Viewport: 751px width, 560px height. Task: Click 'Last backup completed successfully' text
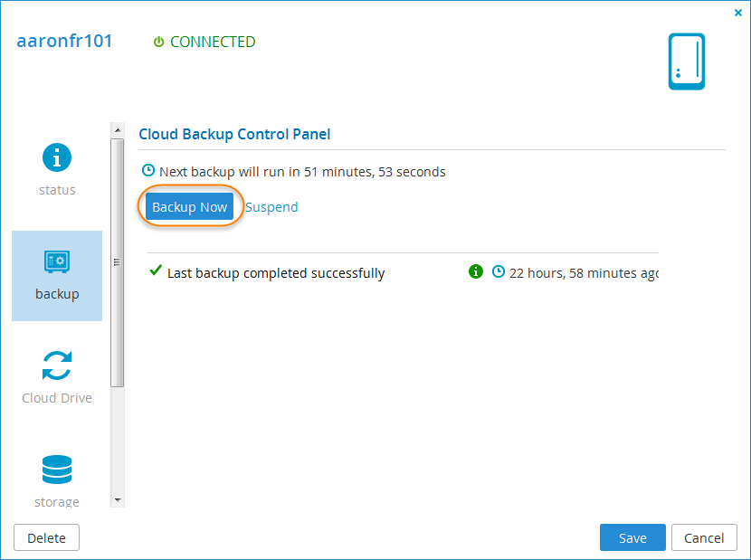(276, 273)
